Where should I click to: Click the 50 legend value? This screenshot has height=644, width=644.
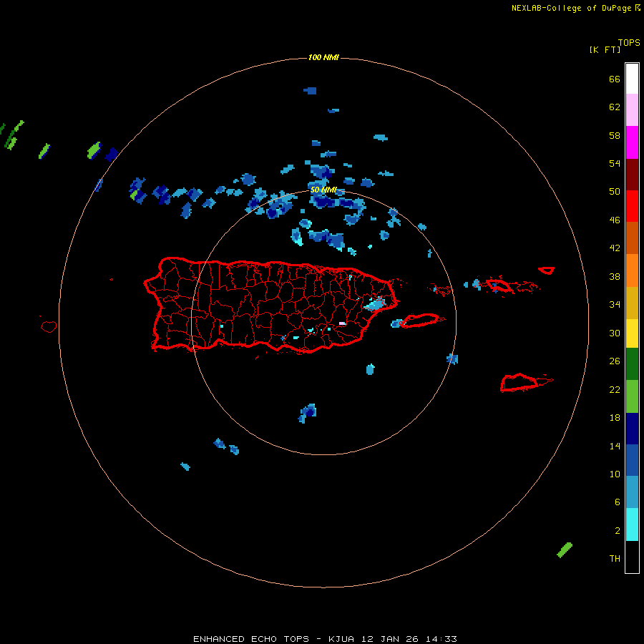click(615, 192)
